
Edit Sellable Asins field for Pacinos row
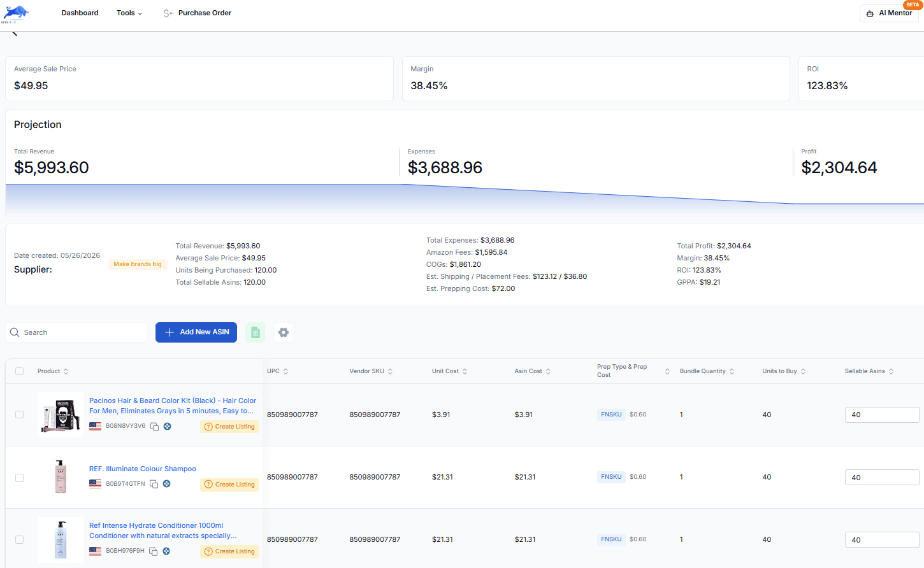pyautogui.click(x=882, y=415)
